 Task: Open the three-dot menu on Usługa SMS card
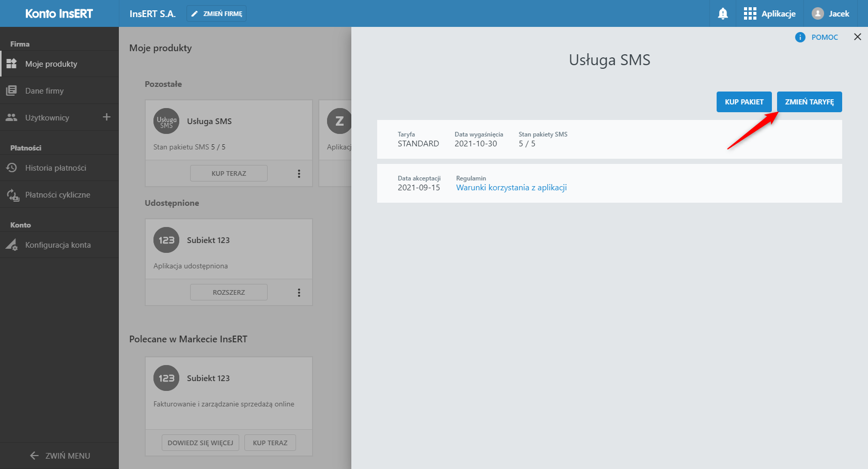coord(299,174)
